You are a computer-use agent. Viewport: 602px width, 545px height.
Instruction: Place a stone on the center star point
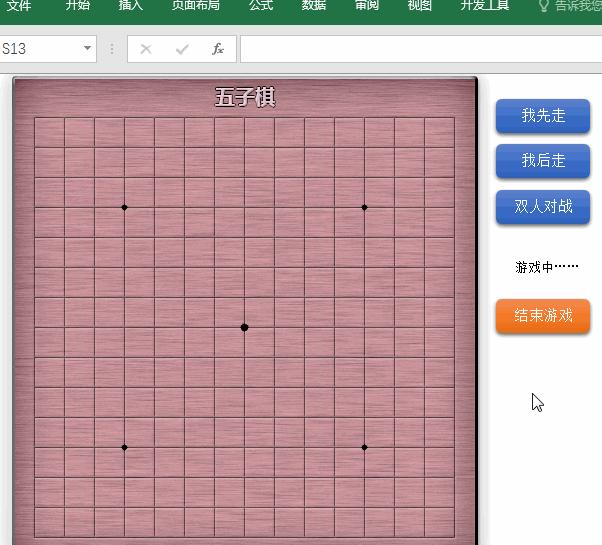(x=244, y=327)
